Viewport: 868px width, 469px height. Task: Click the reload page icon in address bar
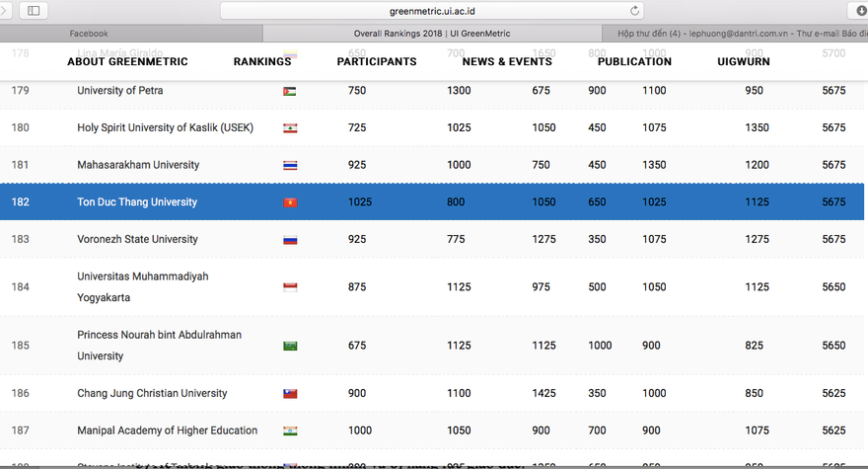tap(635, 11)
